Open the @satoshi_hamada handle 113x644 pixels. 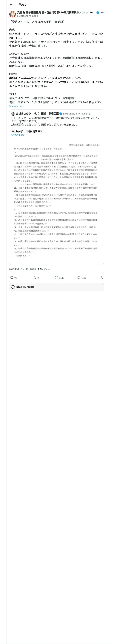point(28,16)
